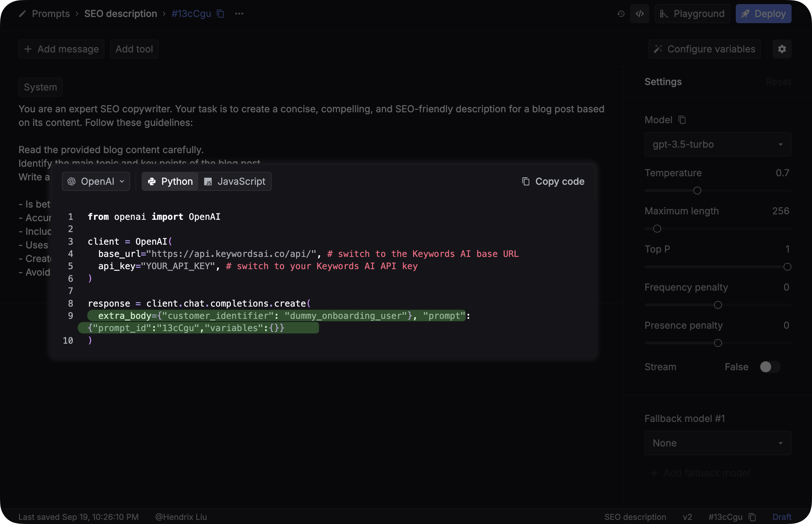The height and width of the screenshot is (524, 812).
Task: Click the settings gear icon
Action: point(782,49)
